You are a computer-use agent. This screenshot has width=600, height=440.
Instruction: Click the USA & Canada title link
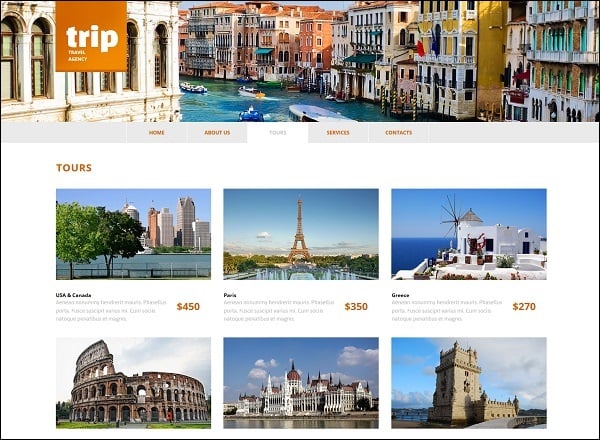coord(73,295)
